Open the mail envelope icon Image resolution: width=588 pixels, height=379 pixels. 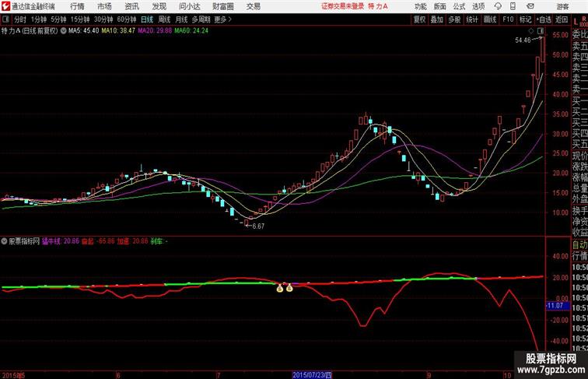tap(530, 6)
